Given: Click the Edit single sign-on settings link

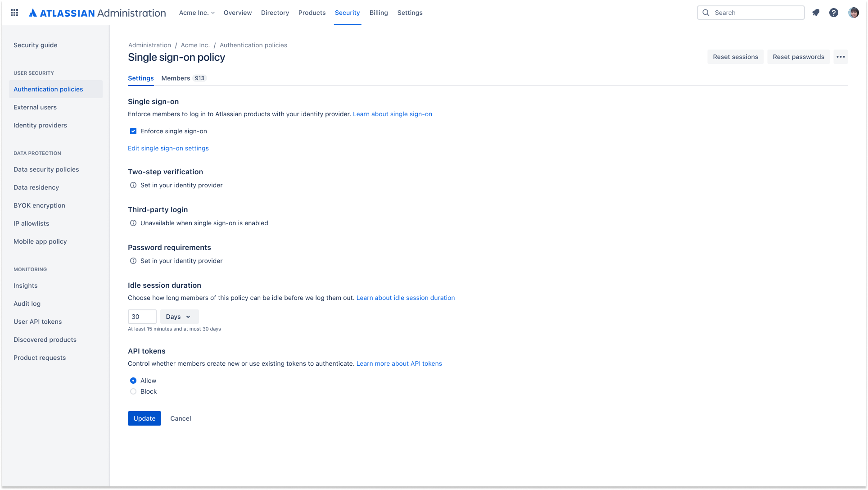Looking at the screenshot, I should (x=168, y=148).
